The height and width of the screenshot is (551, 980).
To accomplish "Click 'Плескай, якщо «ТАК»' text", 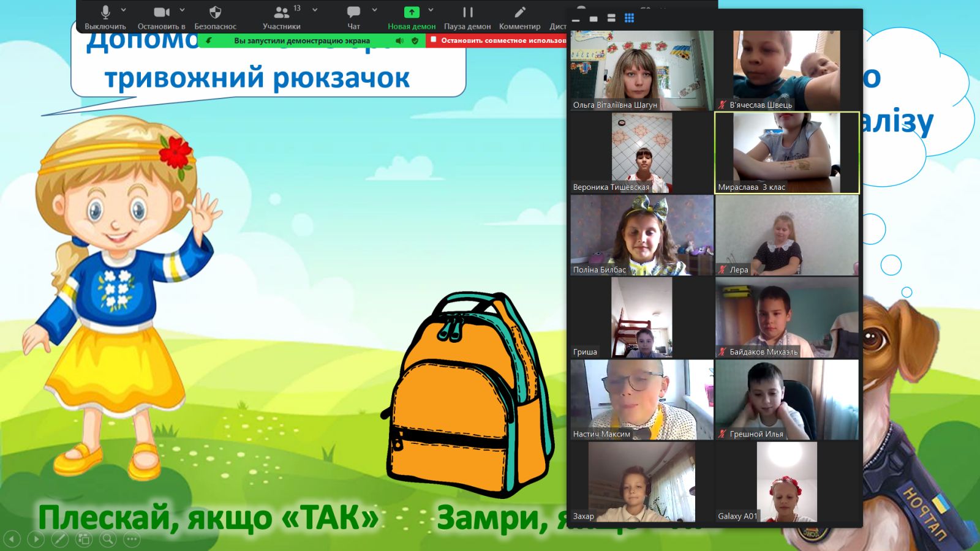I will [x=208, y=518].
